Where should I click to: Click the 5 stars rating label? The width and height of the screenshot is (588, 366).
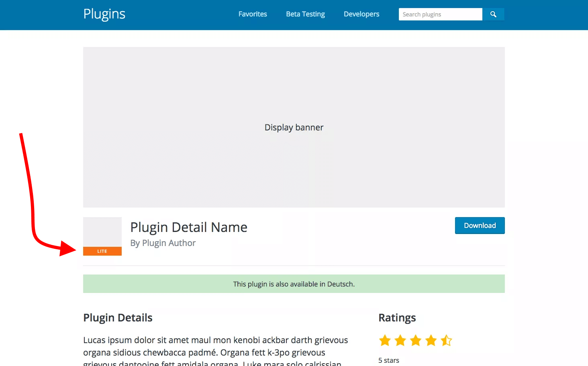(x=388, y=360)
